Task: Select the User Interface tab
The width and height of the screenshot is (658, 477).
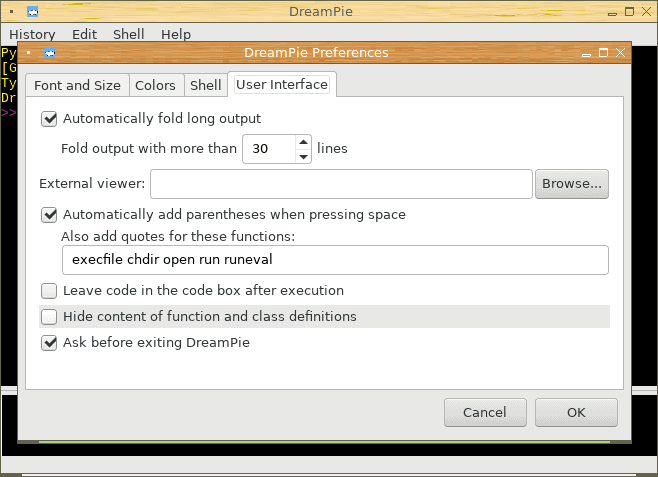Action: pyautogui.click(x=282, y=85)
